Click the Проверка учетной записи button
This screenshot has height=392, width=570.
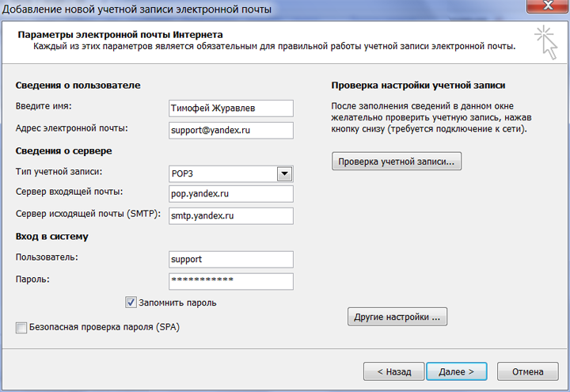[x=396, y=161]
